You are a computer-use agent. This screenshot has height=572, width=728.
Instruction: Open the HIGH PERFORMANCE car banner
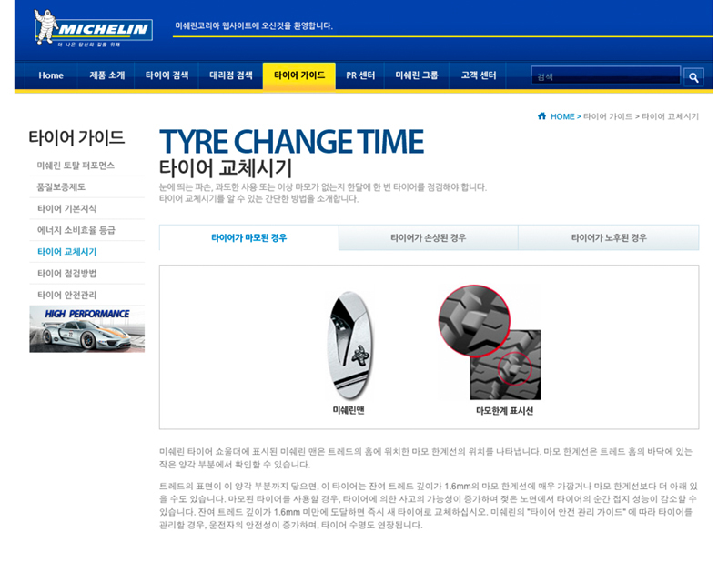point(86,329)
